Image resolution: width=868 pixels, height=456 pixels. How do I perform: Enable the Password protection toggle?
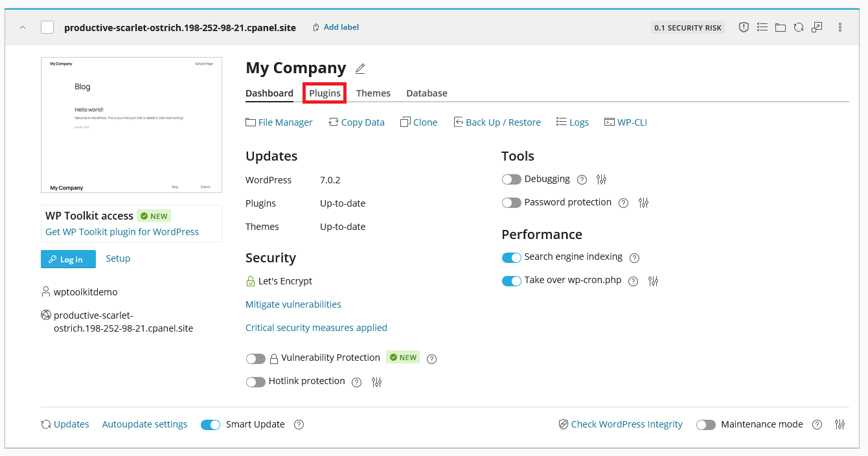[512, 203]
